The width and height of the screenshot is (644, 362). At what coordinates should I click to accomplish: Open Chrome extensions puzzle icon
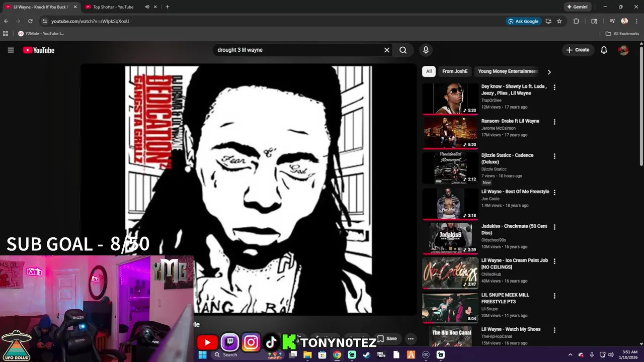tap(576, 21)
